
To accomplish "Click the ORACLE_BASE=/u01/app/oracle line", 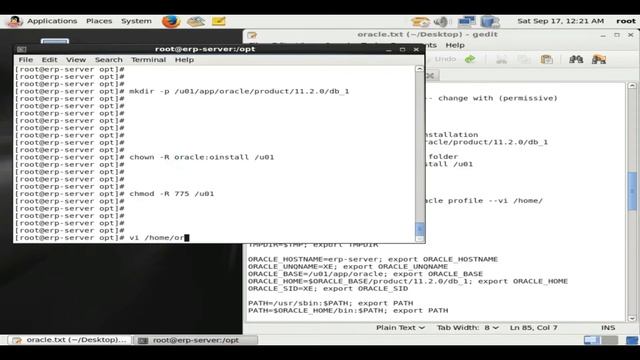I will click(365, 274).
